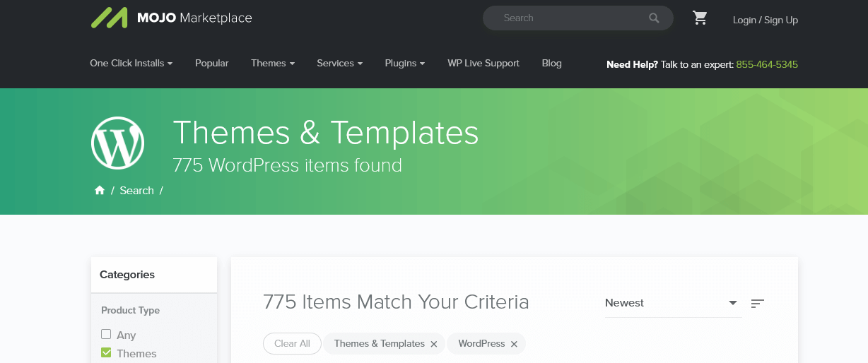
Task: Click the WordPress logo icon
Action: 117,143
